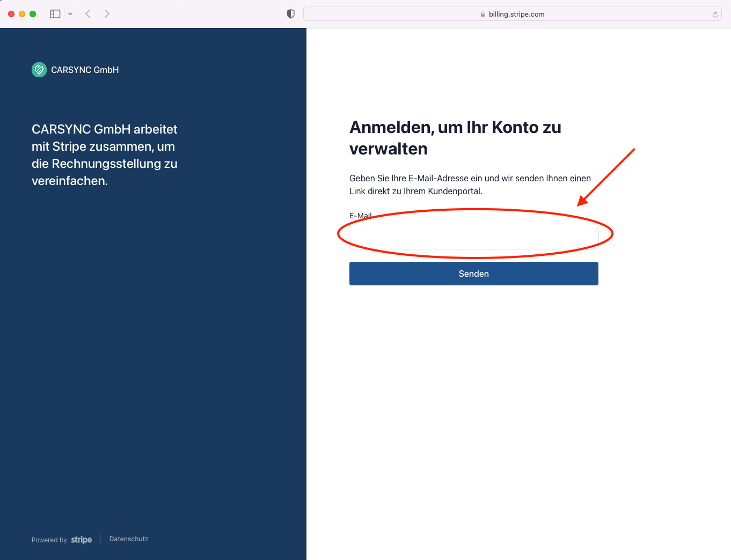Click the Powered by Stripe link
This screenshot has height=560, width=731.
point(62,540)
